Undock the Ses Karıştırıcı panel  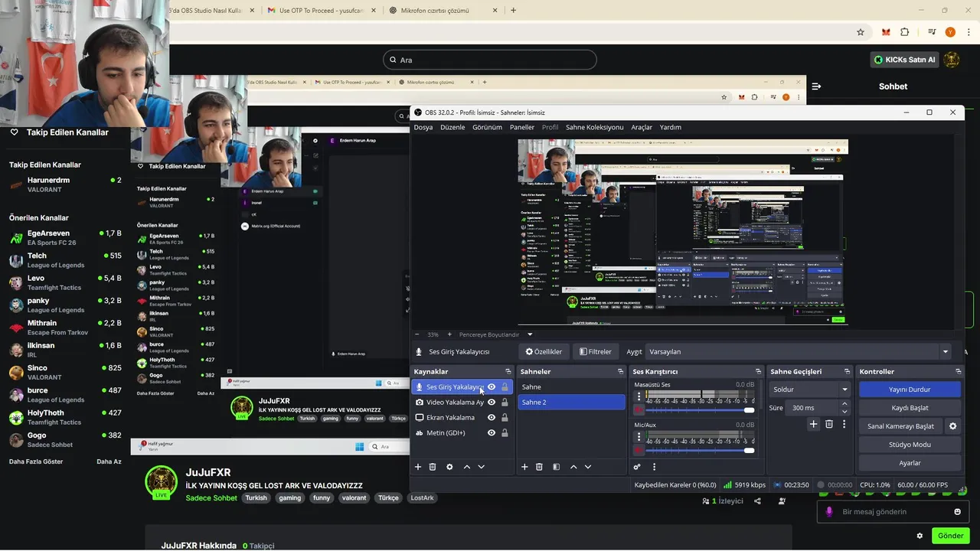pyautogui.click(x=758, y=372)
